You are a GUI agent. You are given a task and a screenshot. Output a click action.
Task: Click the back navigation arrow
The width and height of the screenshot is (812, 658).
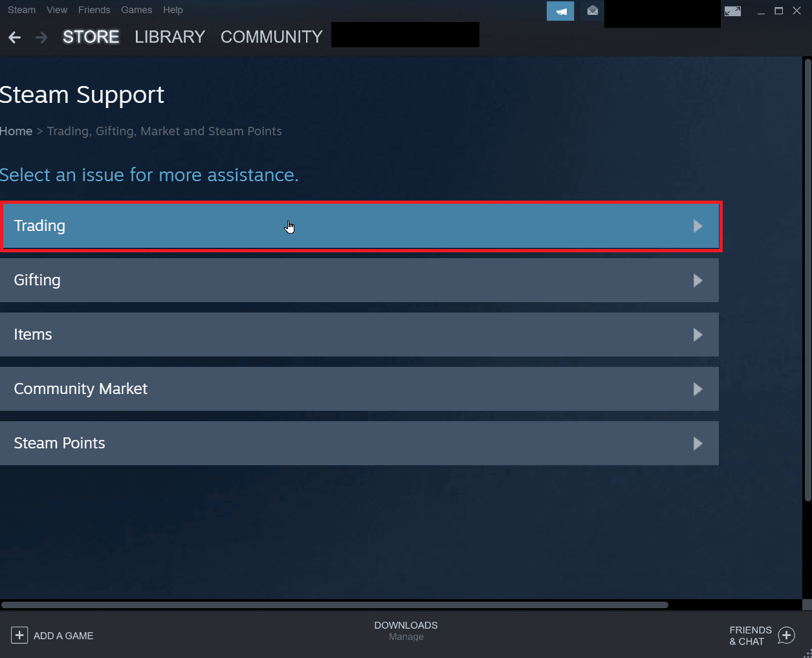point(14,37)
